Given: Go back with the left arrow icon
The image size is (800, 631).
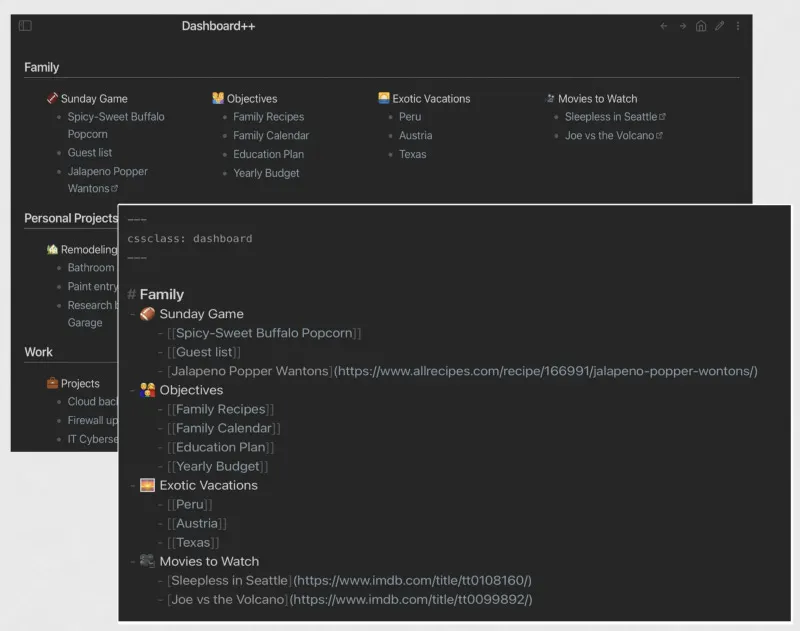Looking at the screenshot, I should click(663, 26).
